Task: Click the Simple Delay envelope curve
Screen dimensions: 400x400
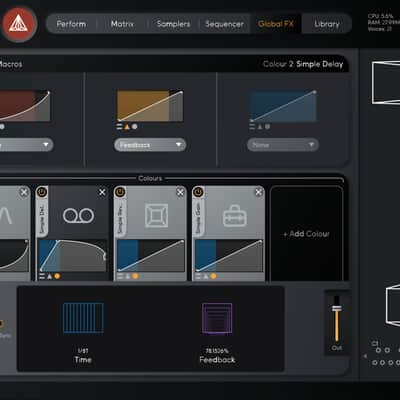Action: click(72, 256)
